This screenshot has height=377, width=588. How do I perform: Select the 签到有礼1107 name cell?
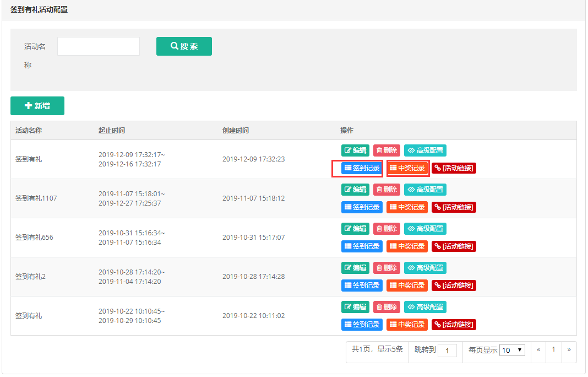[x=36, y=198]
